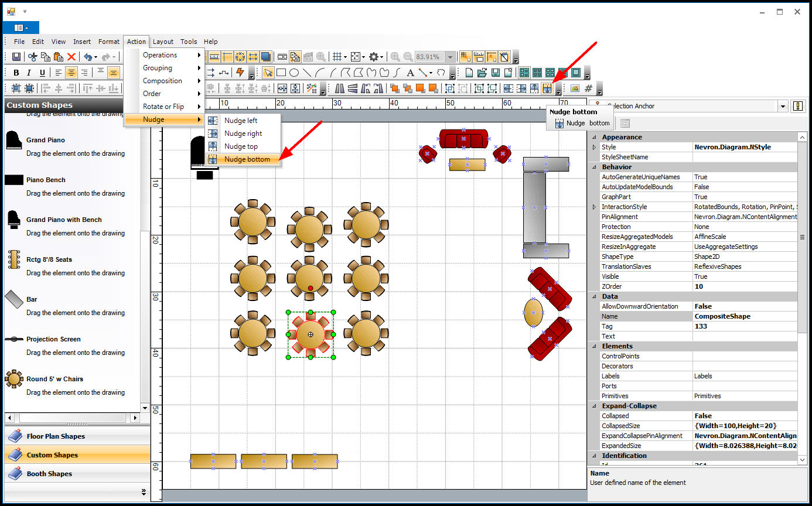Select the Rectangle drawing tool

tap(281, 73)
